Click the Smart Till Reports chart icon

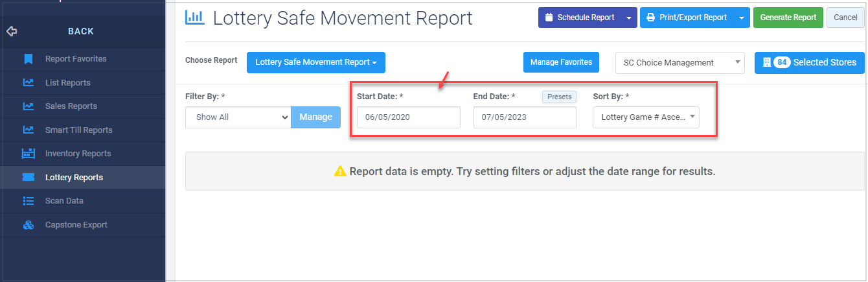[x=28, y=130]
